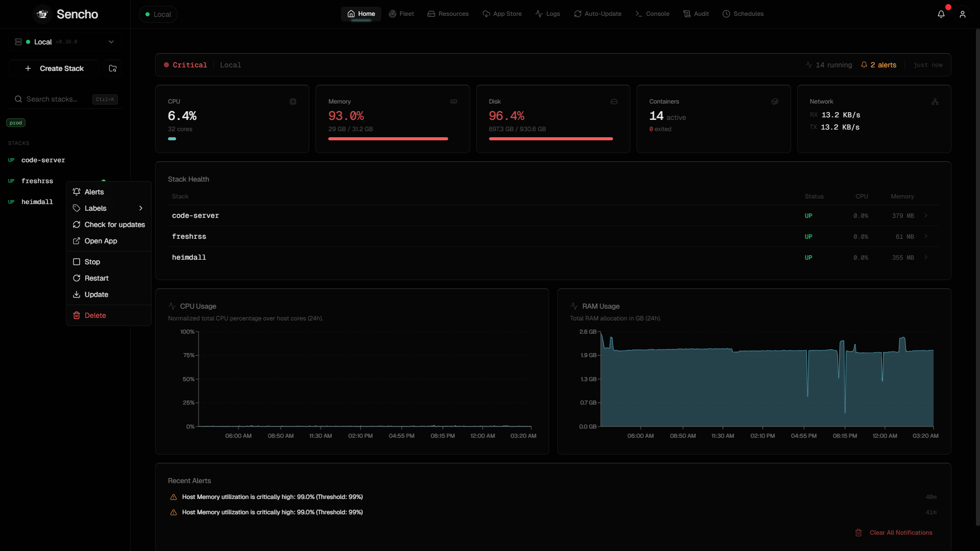Click the prod label filter
The width and height of the screenshot is (980, 551).
(x=16, y=123)
